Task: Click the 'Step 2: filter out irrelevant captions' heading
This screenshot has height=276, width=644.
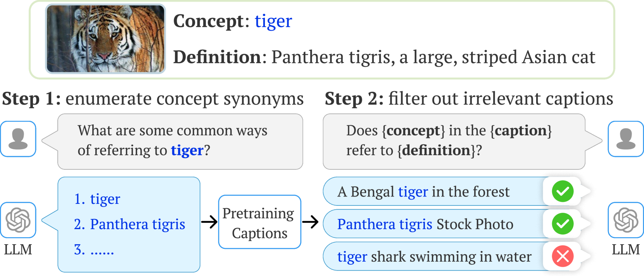Action: point(469,99)
